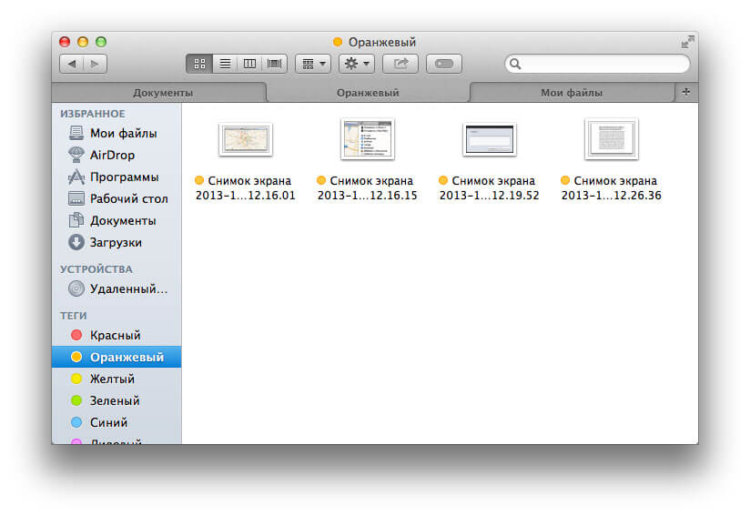Focus the search field
The width and height of the screenshot is (750, 516).
coord(597,64)
